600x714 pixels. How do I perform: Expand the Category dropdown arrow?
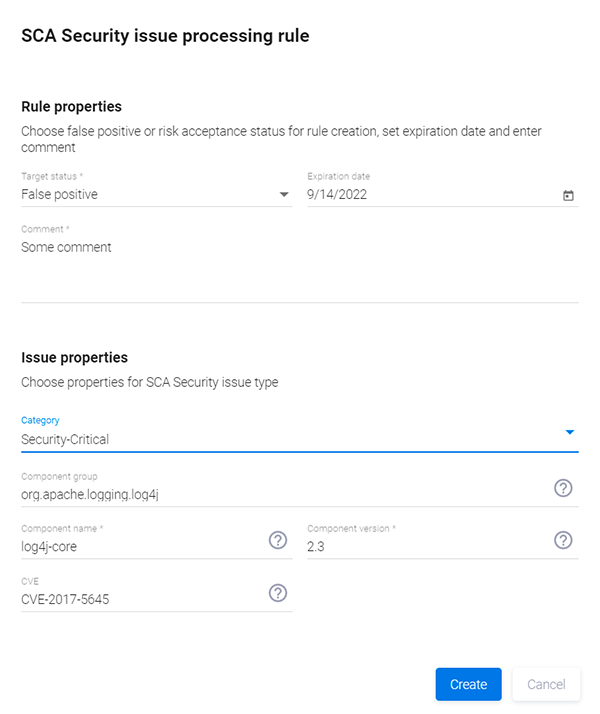[569, 432]
